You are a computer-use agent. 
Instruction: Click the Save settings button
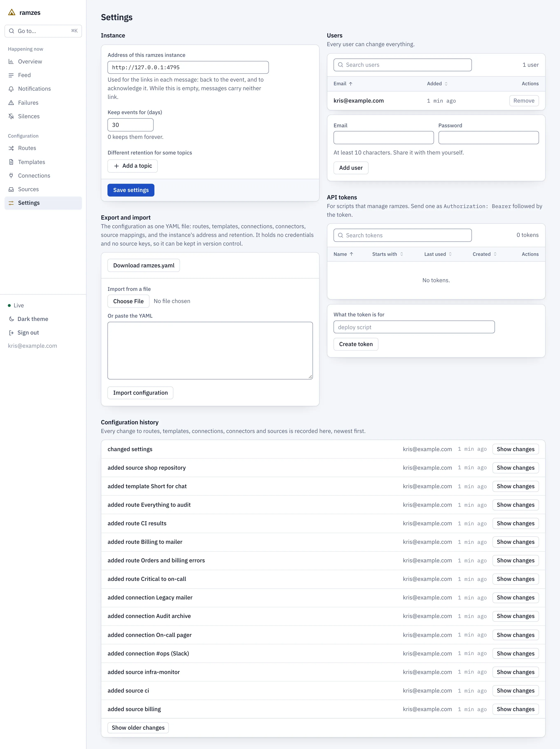pos(131,190)
